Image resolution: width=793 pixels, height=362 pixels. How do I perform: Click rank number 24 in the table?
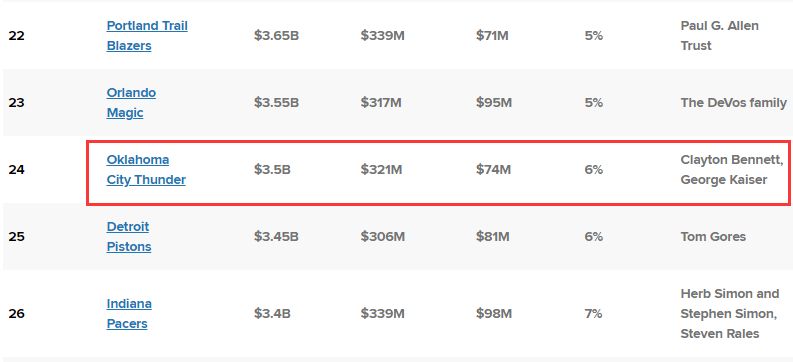tap(16, 169)
